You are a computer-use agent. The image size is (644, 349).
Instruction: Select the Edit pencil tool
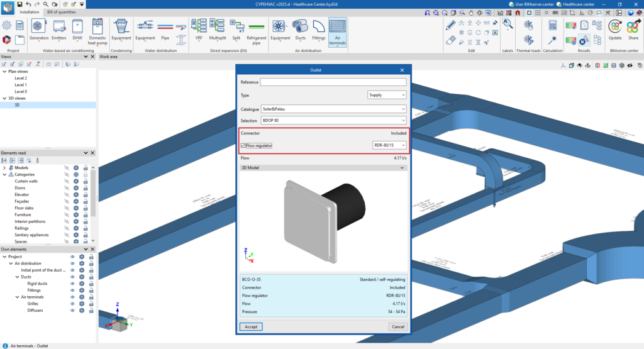[x=450, y=25]
